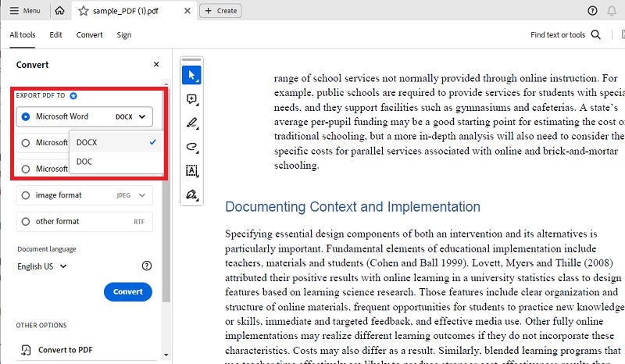
Task: Select the second Microsoft radio option
Action: (26, 143)
